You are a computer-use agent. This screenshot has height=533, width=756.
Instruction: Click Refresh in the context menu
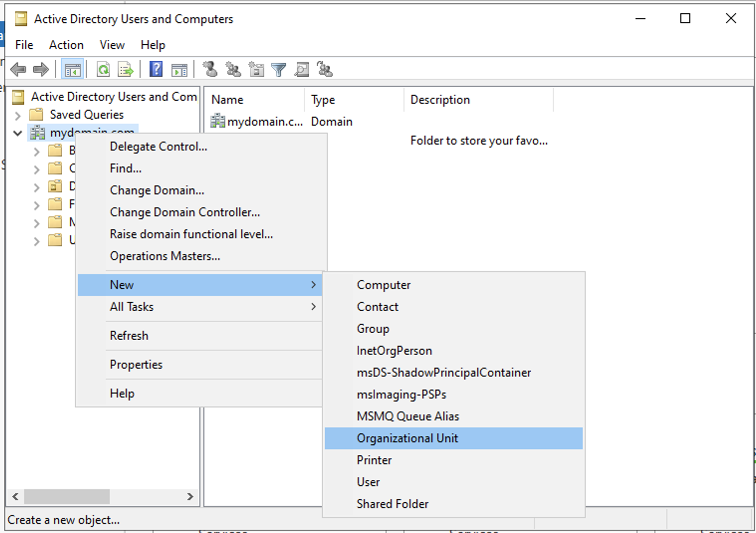pyautogui.click(x=200, y=336)
